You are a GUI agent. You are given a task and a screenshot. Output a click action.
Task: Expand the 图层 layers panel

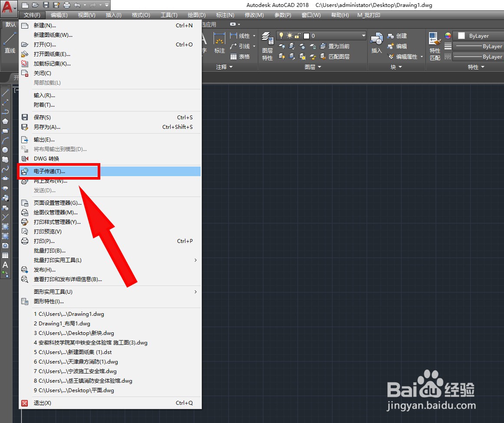313,67
